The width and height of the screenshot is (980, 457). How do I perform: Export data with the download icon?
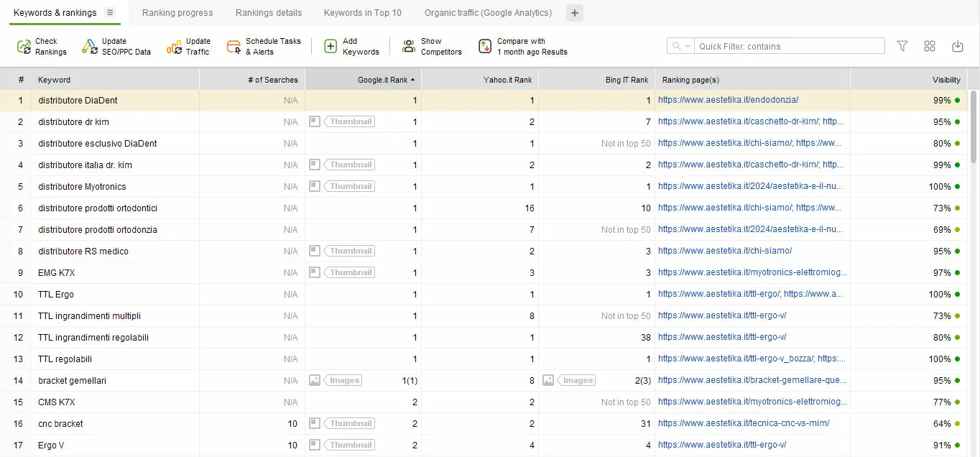click(x=957, y=45)
